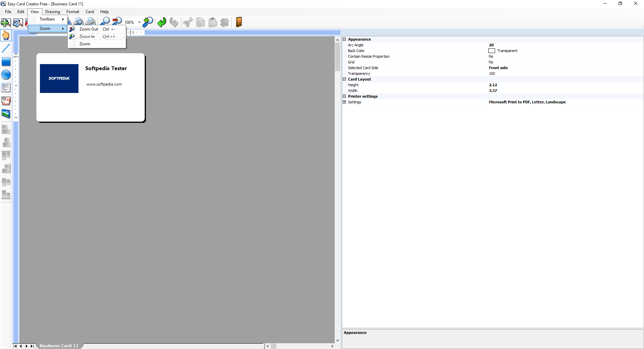Click the Height value 2.12
The image size is (644, 349).
493,85
